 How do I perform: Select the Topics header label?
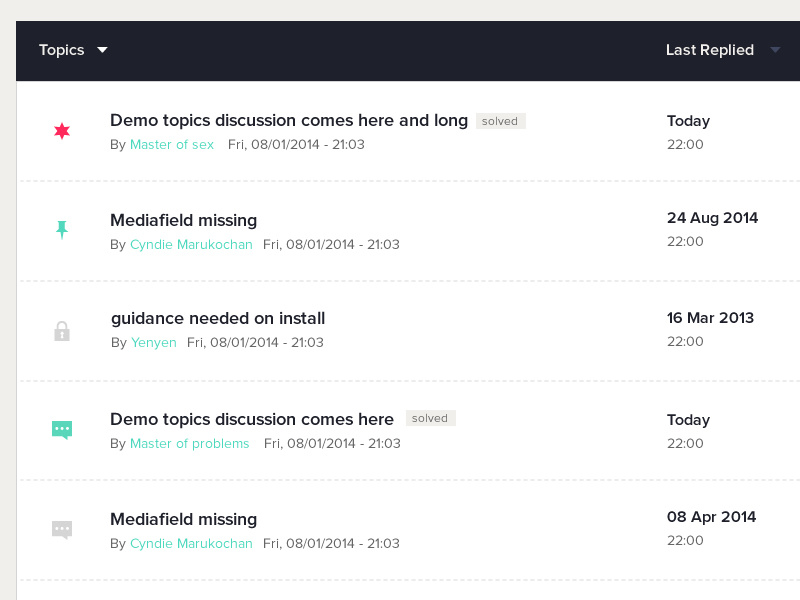tap(61, 50)
